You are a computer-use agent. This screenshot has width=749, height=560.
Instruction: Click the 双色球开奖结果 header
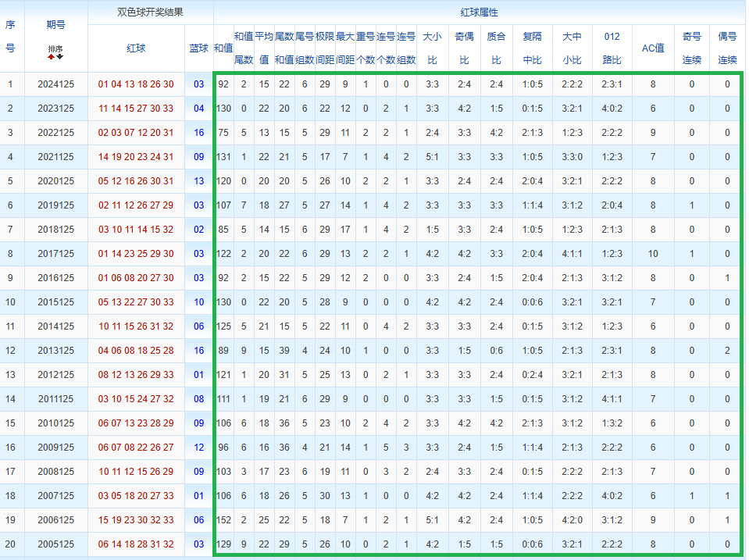tap(150, 12)
